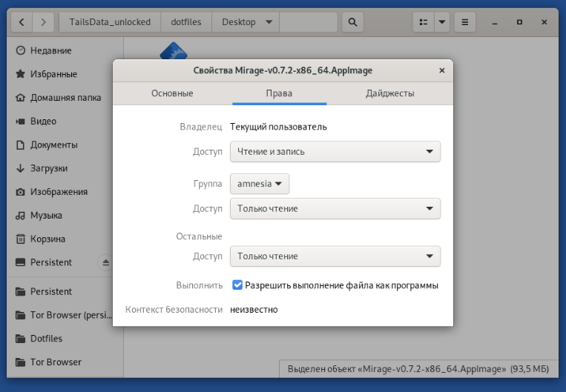Go back with the left arrow button
This screenshot has width=566, height=392.
[21, 22]
